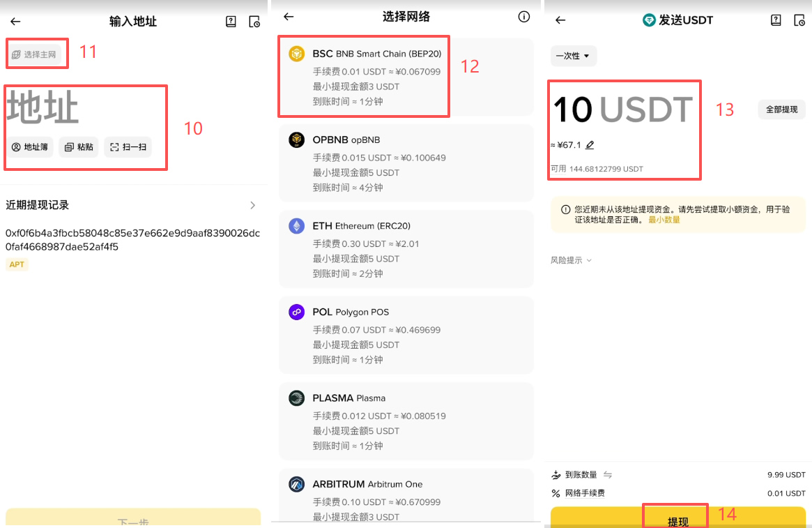Click the warning info icon in notice
Image resolution: width=812 pixels, height=528 pixels.
pyautogui.click(x=565, y=209)
